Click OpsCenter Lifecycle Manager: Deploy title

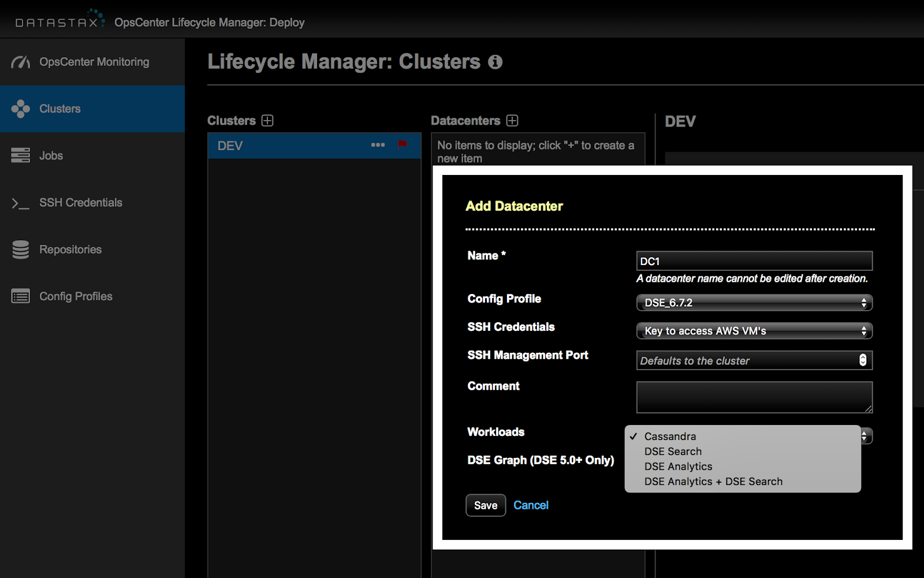[210, 23]
